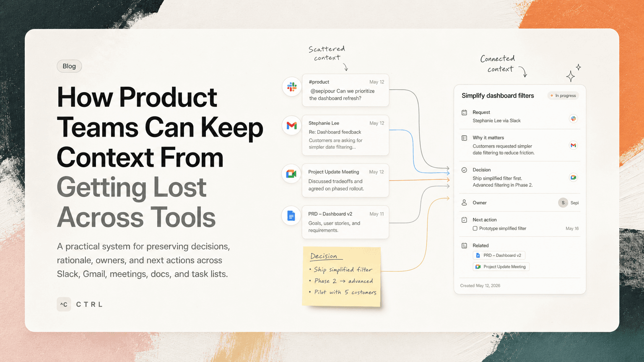Click the Blog tag pill

tap(69, 66)
